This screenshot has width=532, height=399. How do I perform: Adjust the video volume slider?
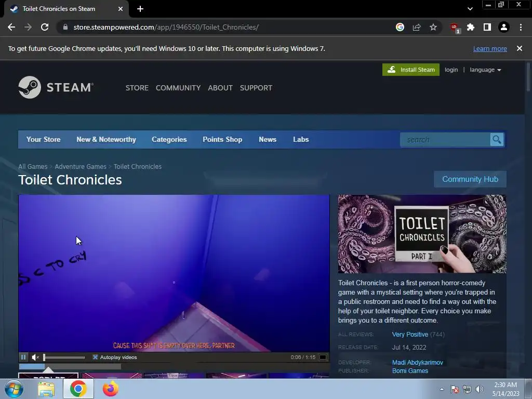click(x=64, y=357)
